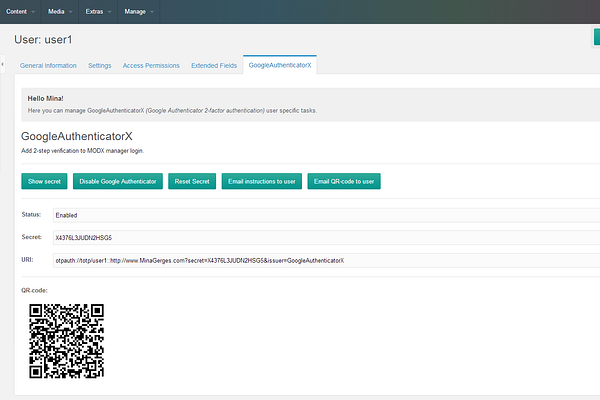Open the Media menu
Viewport: 600px width, 400px height.
(x=60, y=11)
